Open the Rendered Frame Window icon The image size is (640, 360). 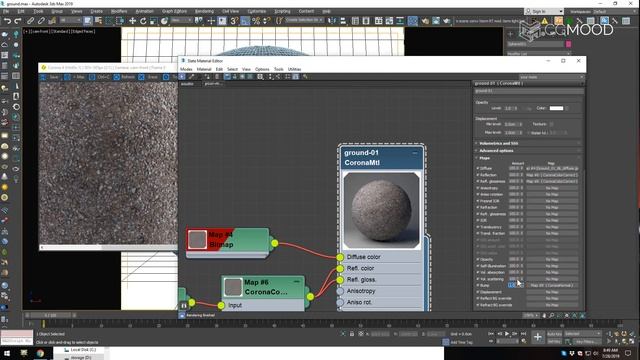436,21
